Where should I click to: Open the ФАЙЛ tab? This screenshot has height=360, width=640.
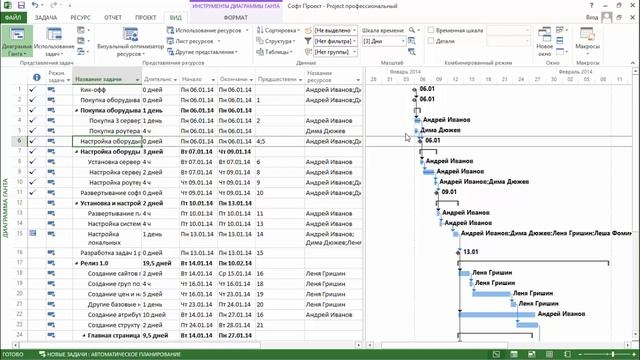(13, 18)
